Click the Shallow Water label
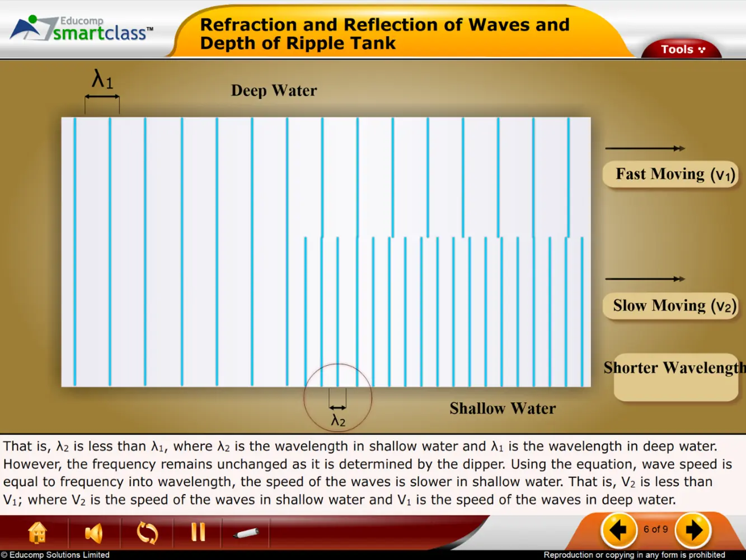 coord(503,408)
